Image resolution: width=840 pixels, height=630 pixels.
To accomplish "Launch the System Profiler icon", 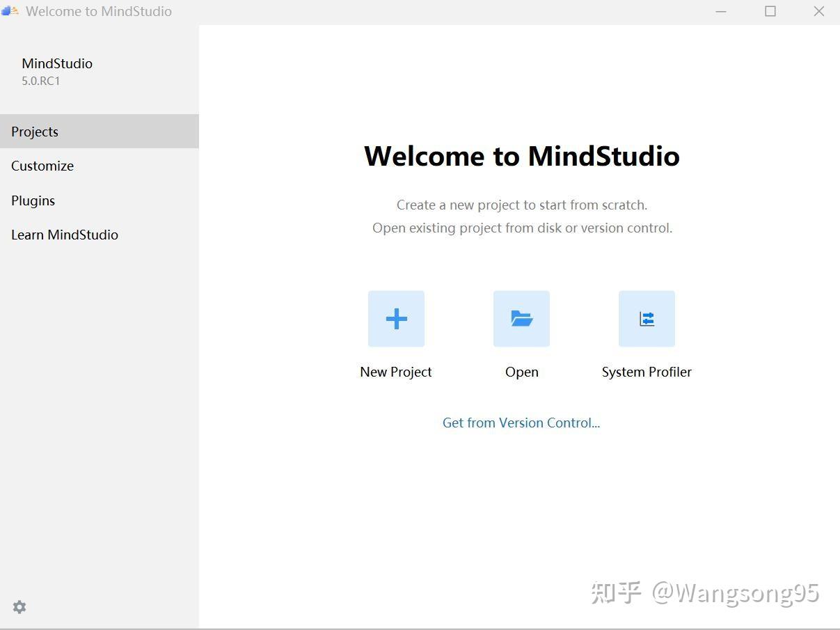I will coord(647,319).
